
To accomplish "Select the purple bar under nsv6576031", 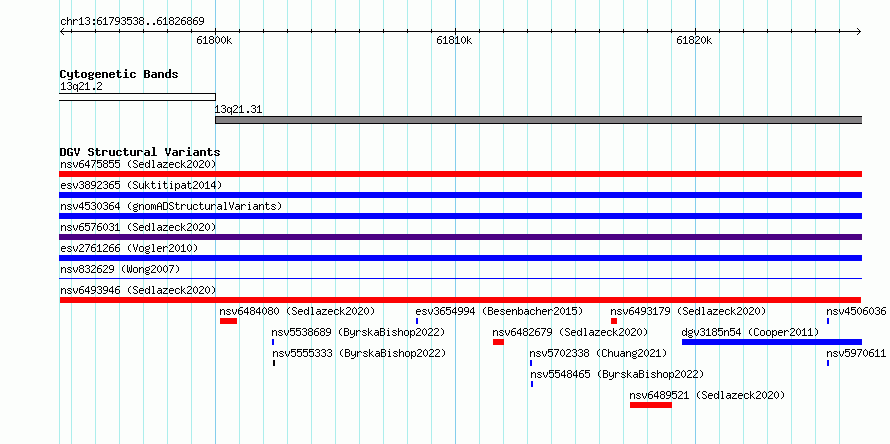I will click(461, 237).
